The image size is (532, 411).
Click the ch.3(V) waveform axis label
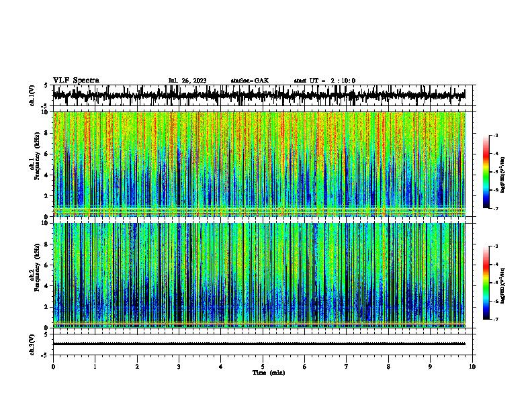coord(32,345)
